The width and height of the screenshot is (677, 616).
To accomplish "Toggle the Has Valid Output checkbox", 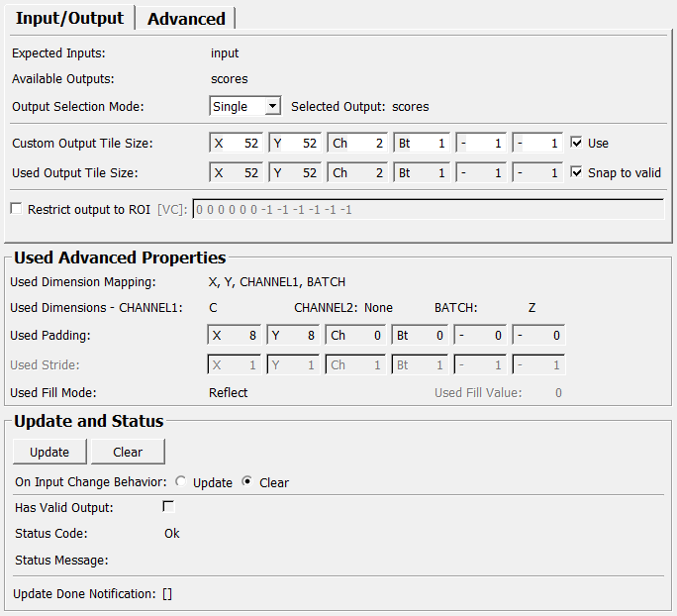I will tap(168, 507).
